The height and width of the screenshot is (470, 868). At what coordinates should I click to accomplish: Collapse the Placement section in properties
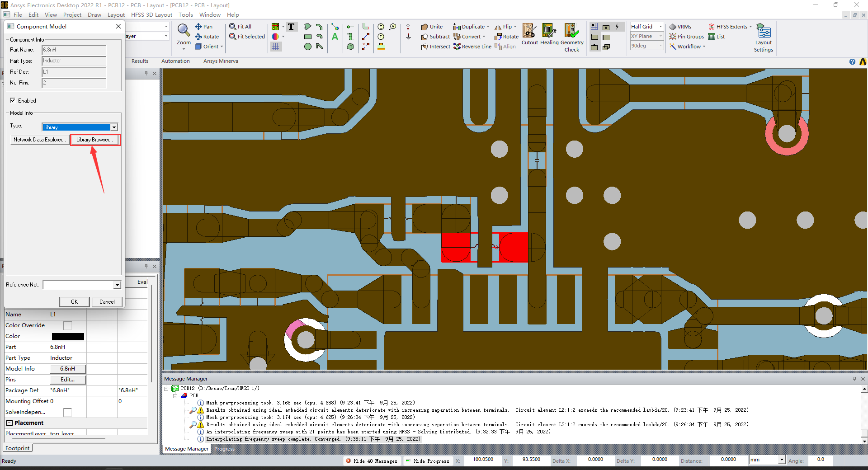pos(9,423)
